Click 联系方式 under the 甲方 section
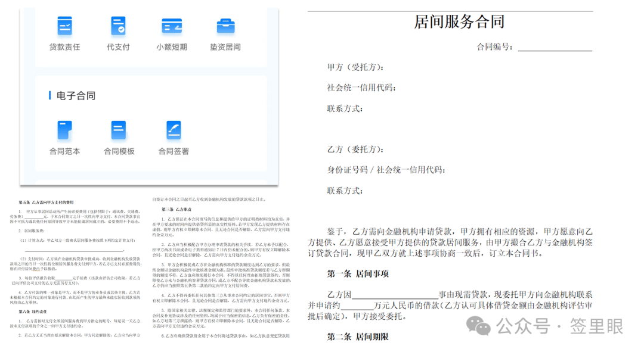644x352 pixels. click(x=345, y=108)
